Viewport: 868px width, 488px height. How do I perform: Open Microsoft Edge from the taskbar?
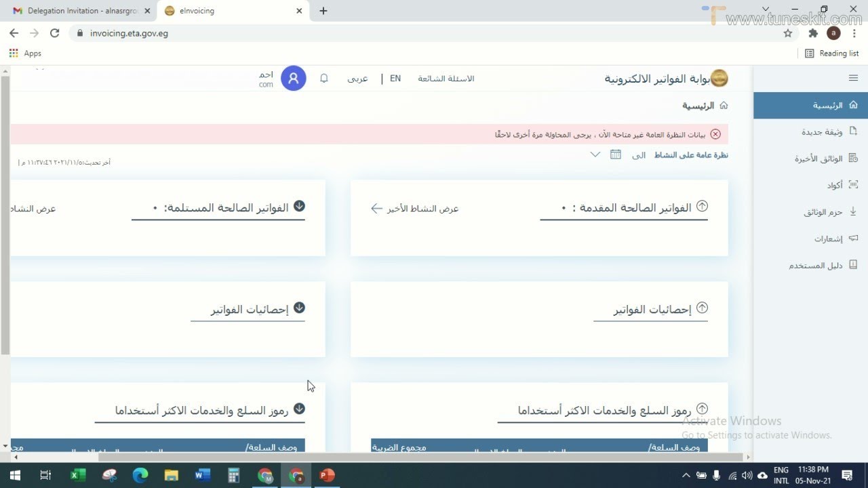tap(140, 475)
